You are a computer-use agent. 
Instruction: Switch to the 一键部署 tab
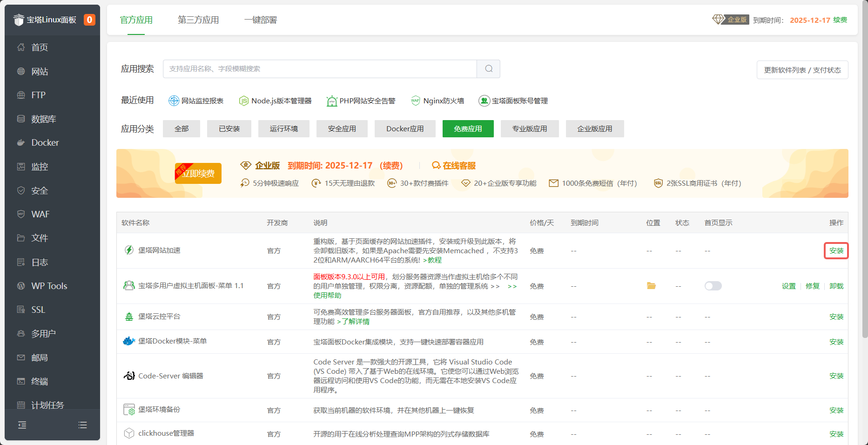coord(260,20)
